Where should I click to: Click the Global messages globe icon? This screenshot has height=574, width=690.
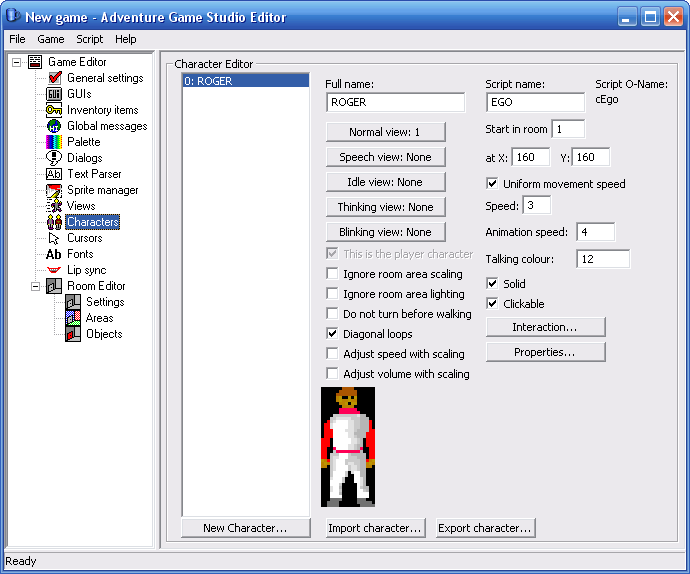coord(54,126)
